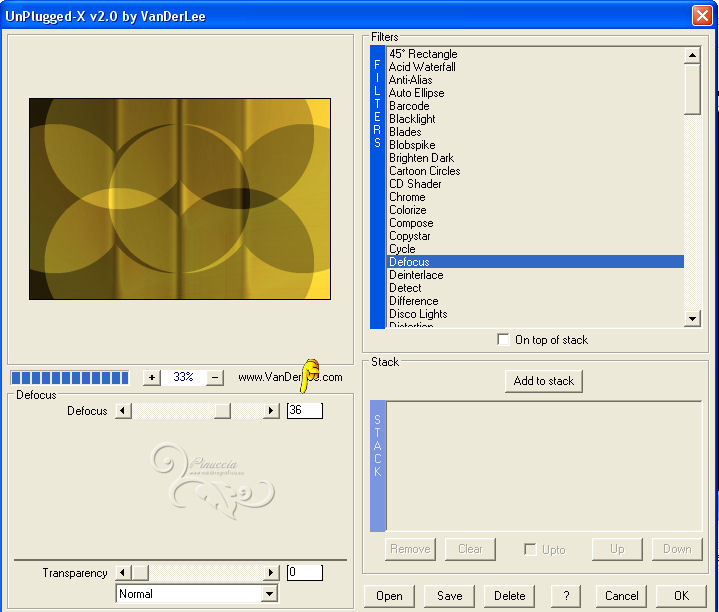
Task: Select the Acid Waterfall filter
Action: (535, 67)
